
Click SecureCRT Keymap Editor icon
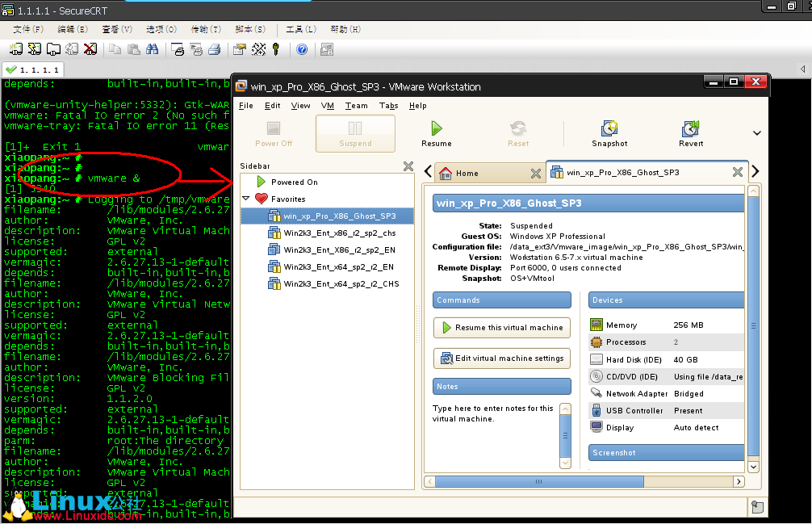pyautogui.click(x=258, y=49)
